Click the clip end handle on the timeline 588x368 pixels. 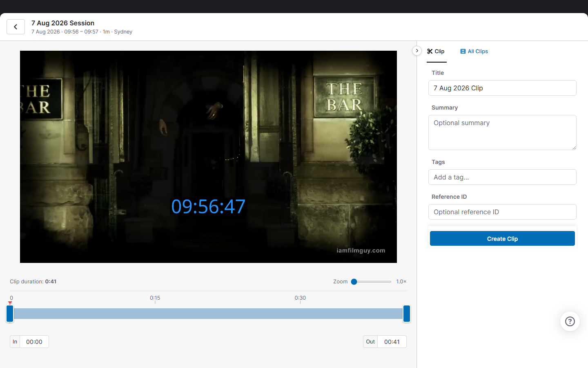(x=407, y=314)
